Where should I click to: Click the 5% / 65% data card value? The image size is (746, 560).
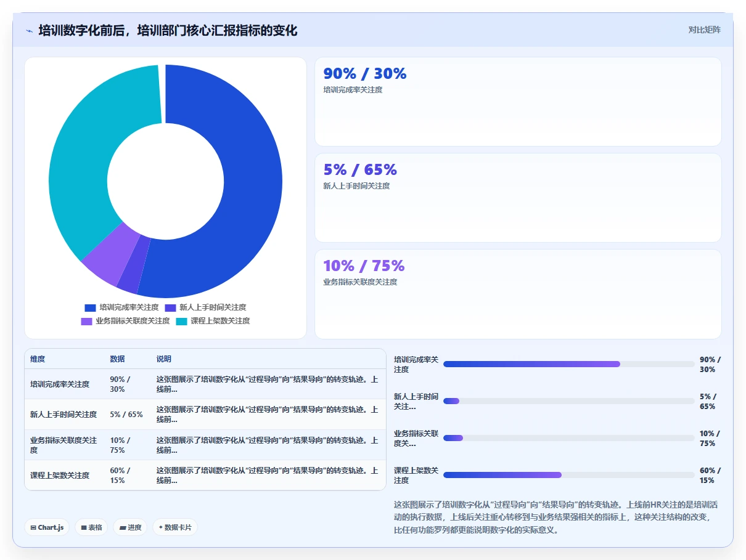pyautogui.click(x=360, y=169)
